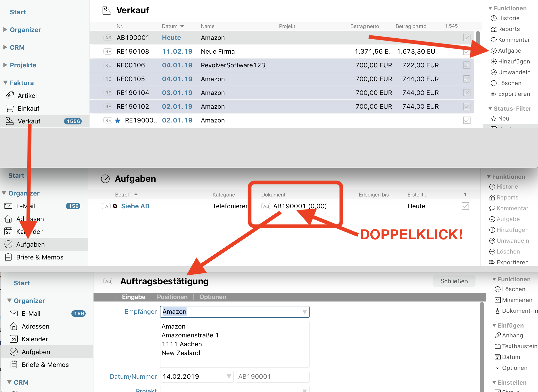This screenshot has height=392, width=538.
Task: Expand the CRM section in top sidebar
Action: (x=5, y=47)
